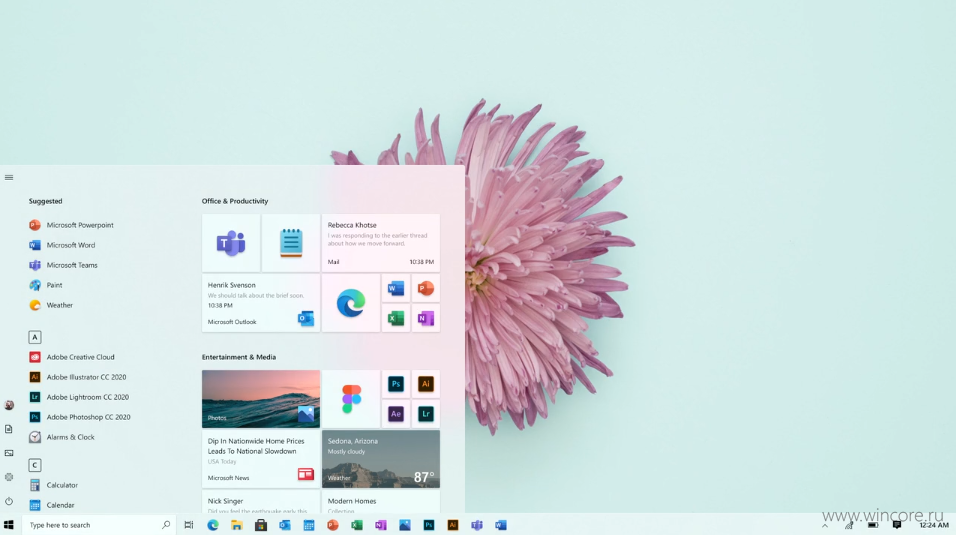Screen dimensions: 956x535
Task: Launch Microsoft Powerpoint from Suggested list
Action: click(x=71, y=225)
